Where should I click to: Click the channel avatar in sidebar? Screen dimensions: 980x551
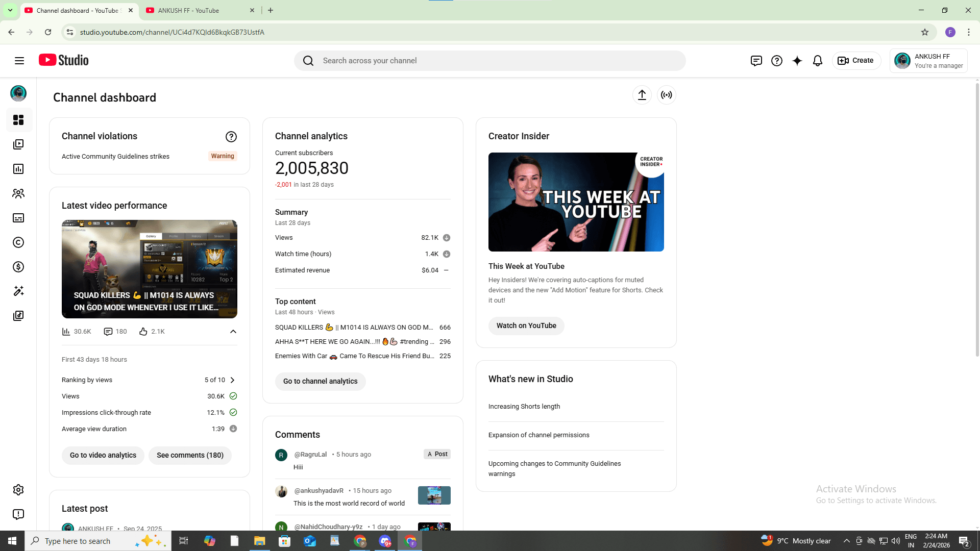point(18,93)
